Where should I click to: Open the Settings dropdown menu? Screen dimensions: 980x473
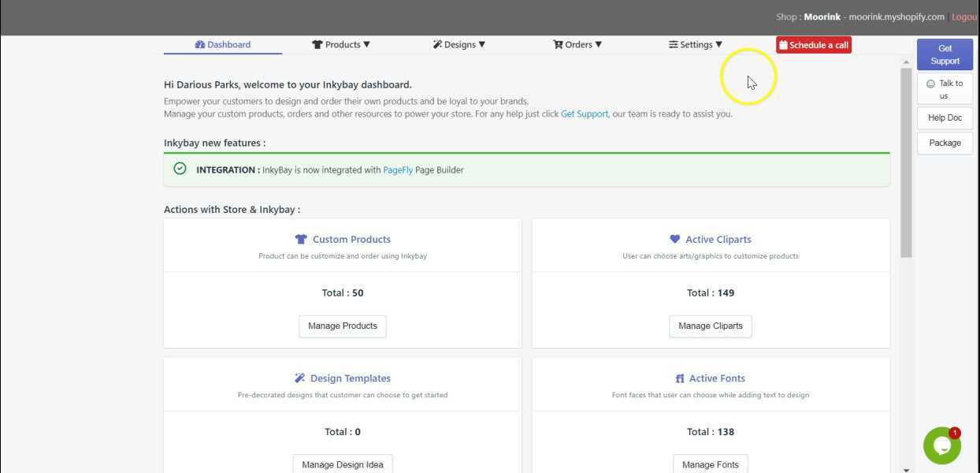point(696,45)
